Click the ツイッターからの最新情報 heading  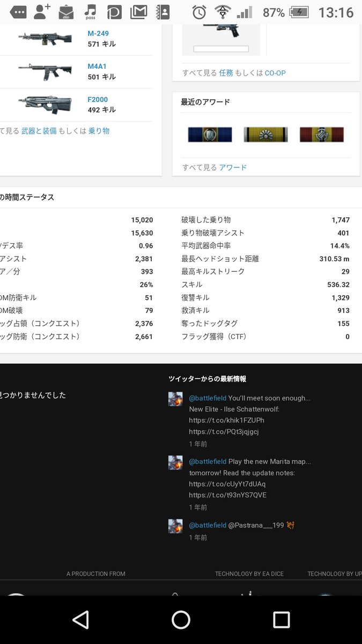tap(207, 379)
